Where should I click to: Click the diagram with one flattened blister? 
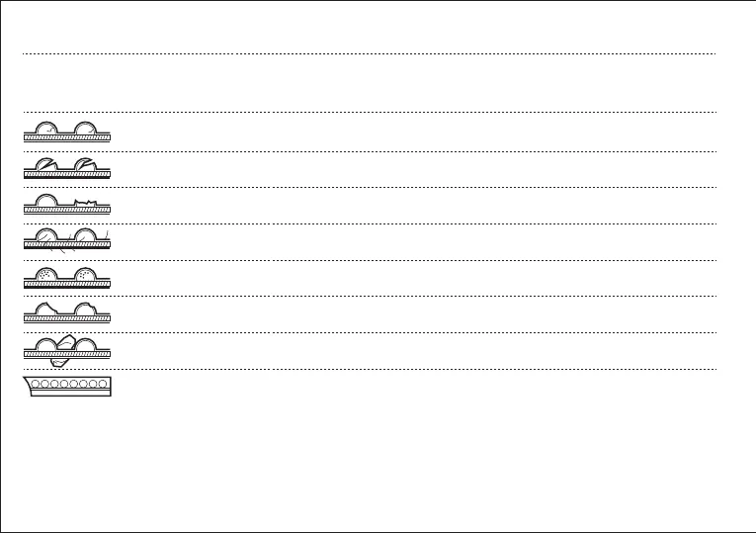(x=67, y=205)
